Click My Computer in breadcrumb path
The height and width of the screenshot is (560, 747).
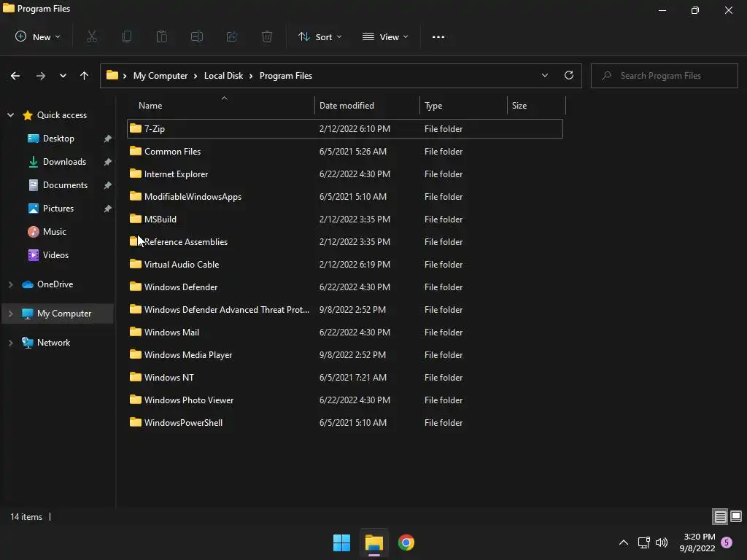coord(160,76)
